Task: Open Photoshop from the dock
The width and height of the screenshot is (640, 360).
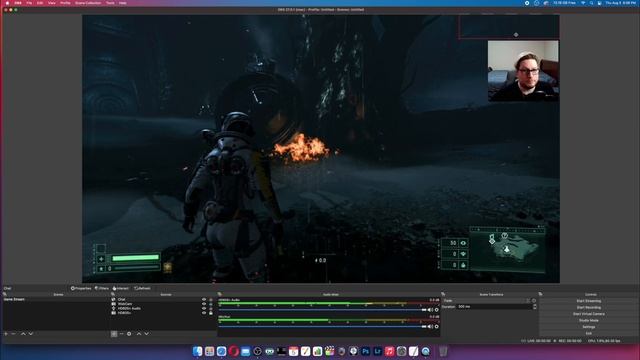Action: coord(365,351)
